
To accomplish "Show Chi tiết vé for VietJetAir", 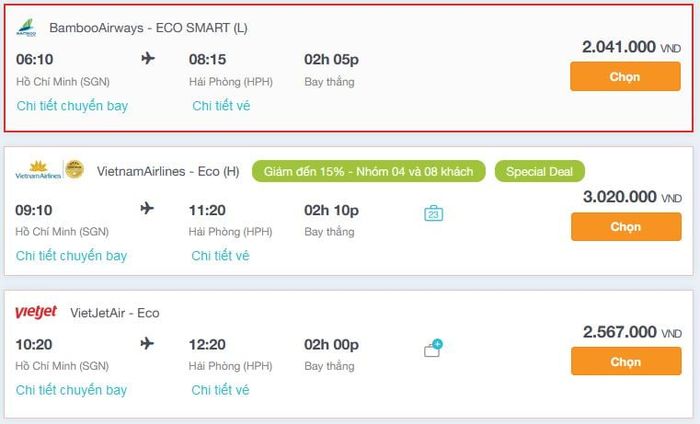I will coord(220,390).
